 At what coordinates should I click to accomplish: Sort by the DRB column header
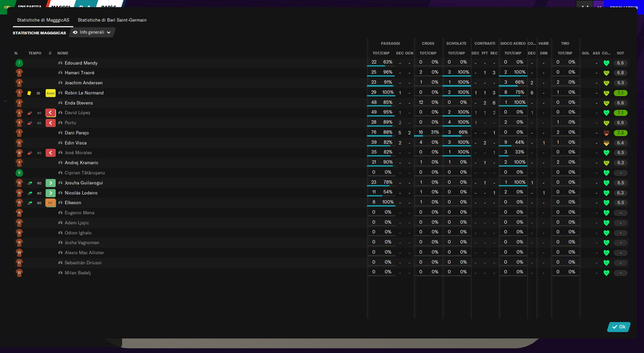point(544,53)
